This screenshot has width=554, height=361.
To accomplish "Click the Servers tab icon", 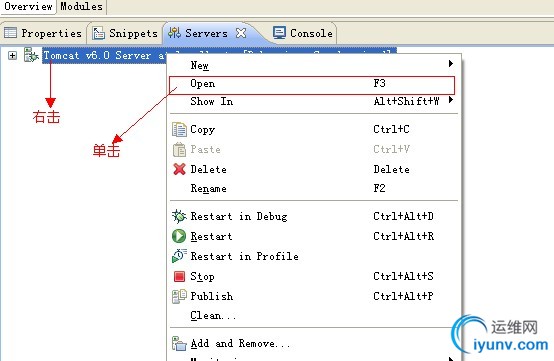I will coord(175,33).
